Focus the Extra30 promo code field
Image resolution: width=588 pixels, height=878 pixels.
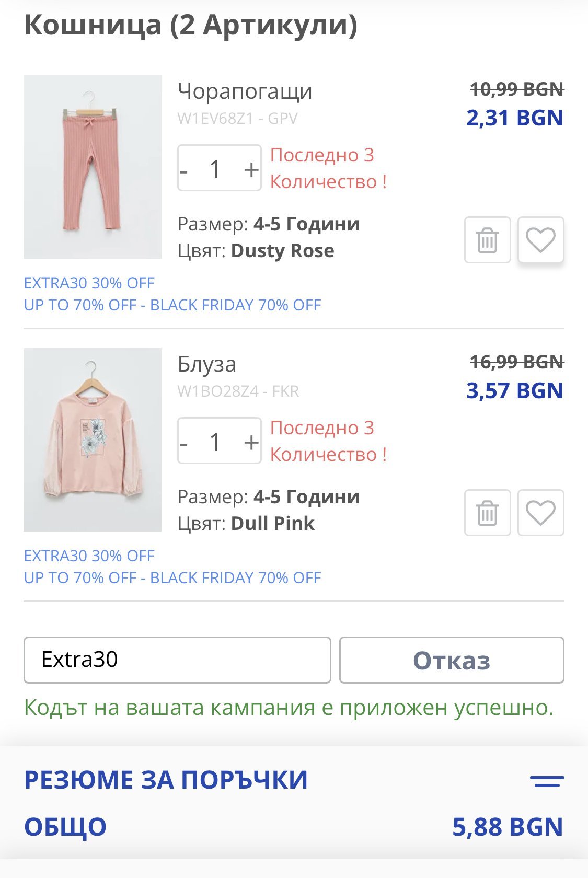pyautogui.click(x=177, y=660)
